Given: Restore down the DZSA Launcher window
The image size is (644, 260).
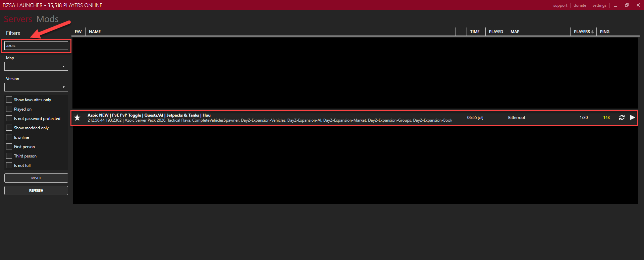Looking at the screenshot, I should point(627,5).
